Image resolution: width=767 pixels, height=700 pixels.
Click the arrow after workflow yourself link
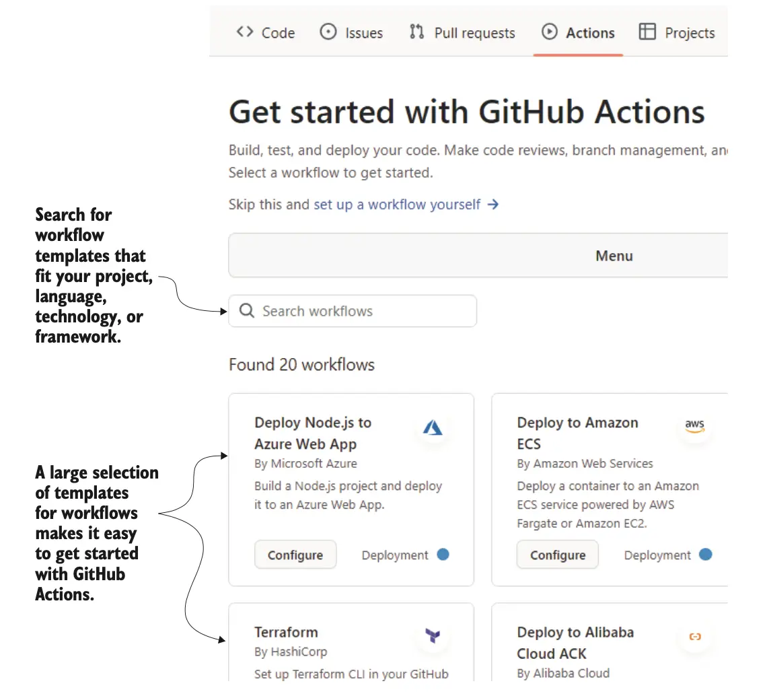click(493, 204)
